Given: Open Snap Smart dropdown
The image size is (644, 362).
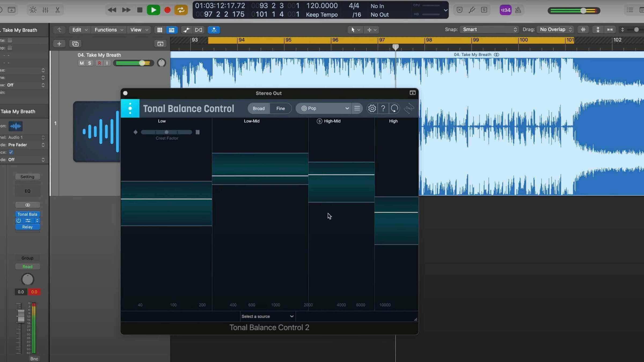Looking at the screenshot, I should (x=489, y=29).
